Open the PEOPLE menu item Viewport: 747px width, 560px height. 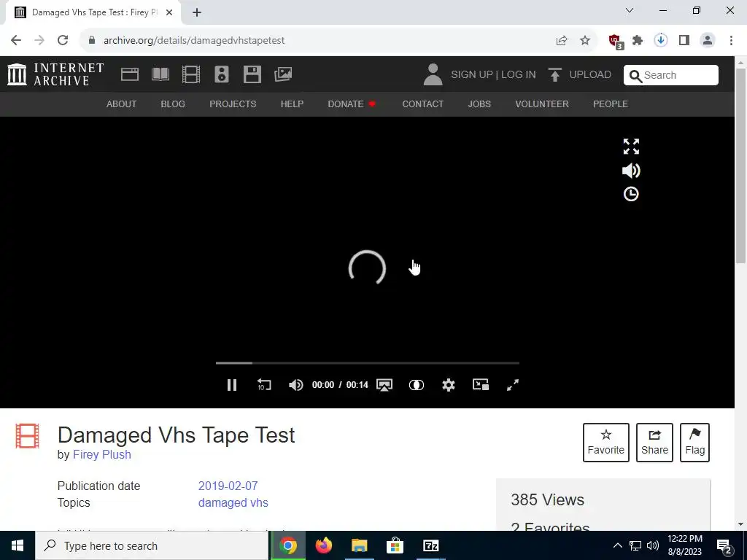611,104
